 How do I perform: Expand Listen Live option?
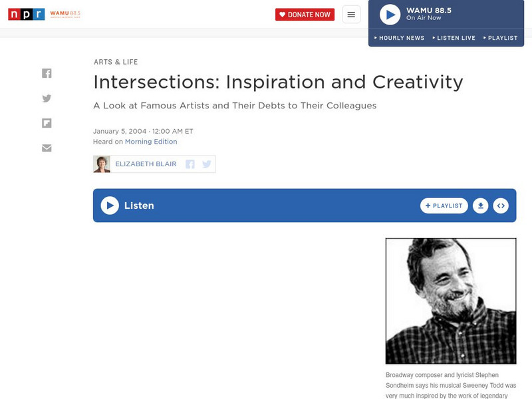[x=454, y=38]
